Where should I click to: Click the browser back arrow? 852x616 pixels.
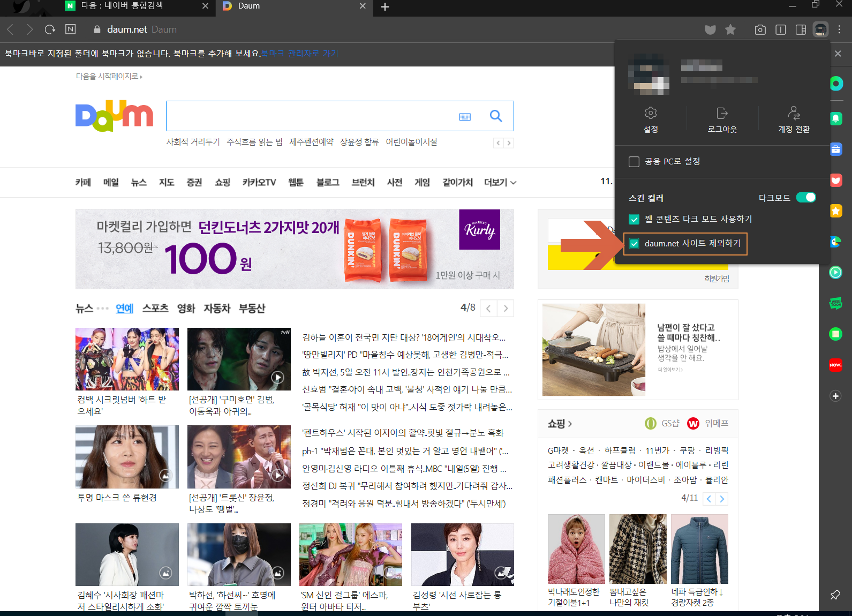10,29
